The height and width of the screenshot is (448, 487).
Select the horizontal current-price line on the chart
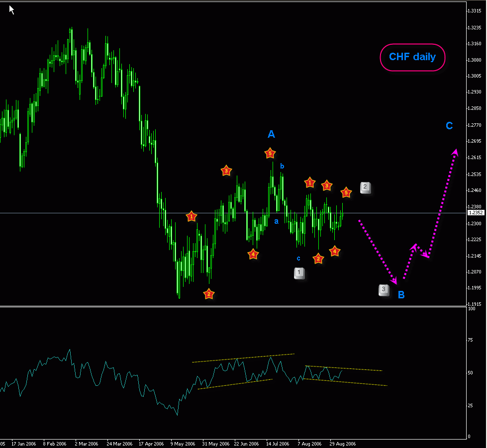(233, 213)
